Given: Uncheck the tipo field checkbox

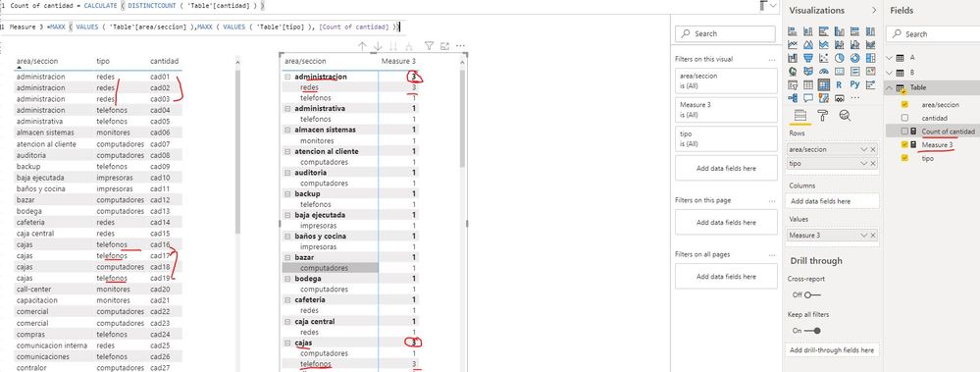Looking at the screenshot, I should (x=904, y=158).
